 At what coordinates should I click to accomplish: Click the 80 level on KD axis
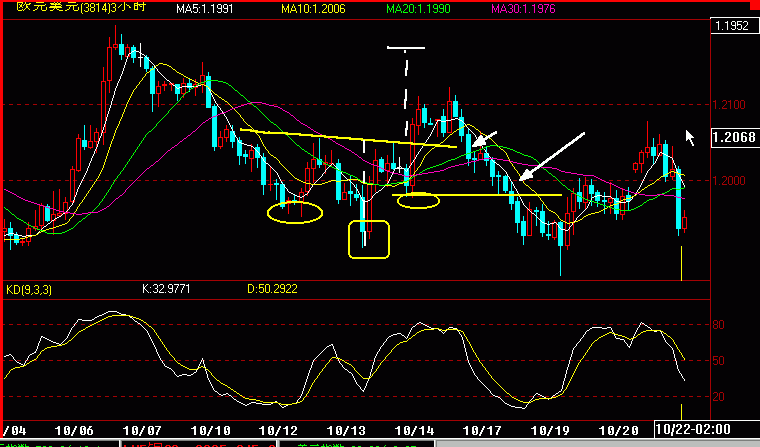coord(718,325)
